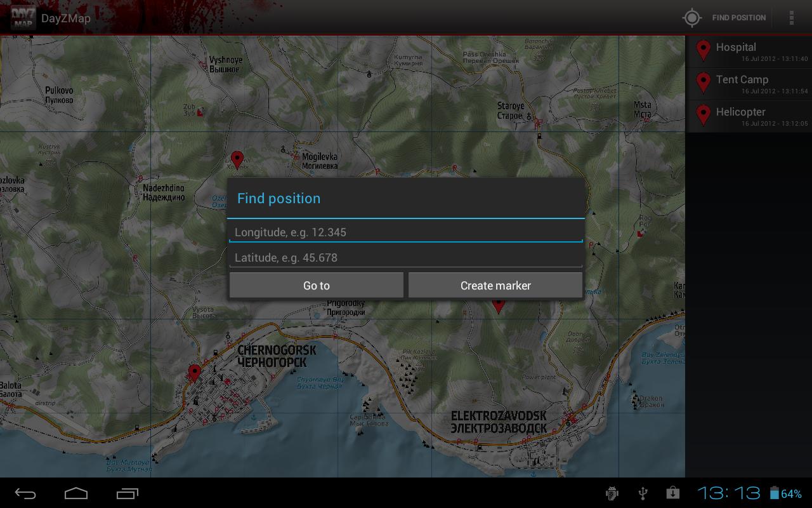Tap the Find position dialog title
Screen dimensions: 812x508
point(278,198)
